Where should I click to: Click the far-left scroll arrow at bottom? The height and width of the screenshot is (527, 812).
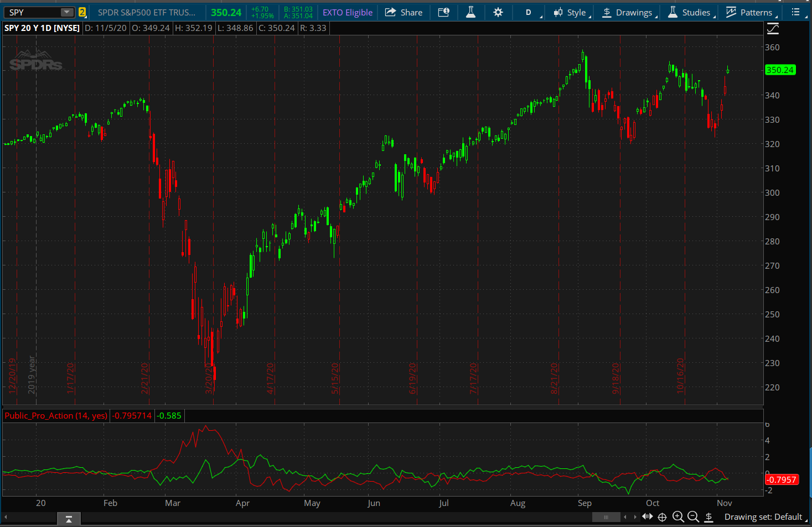6,517
